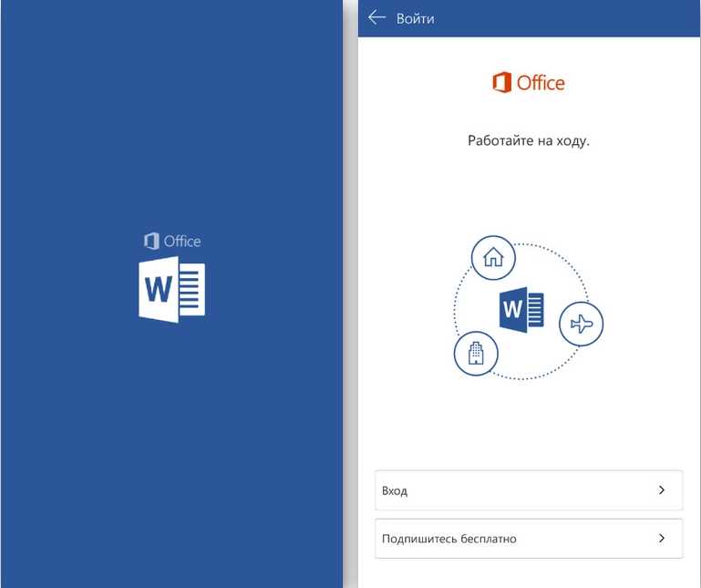Click the orange Office logo

point(529,83)
